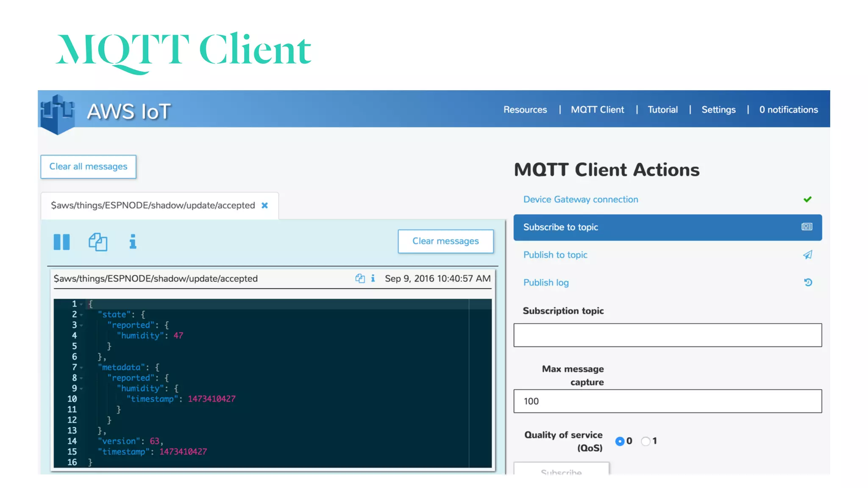Click timestamp value on line 15
Image resolution: width=868 pixels, height=488 pixels.
click(x=183, y=452)
